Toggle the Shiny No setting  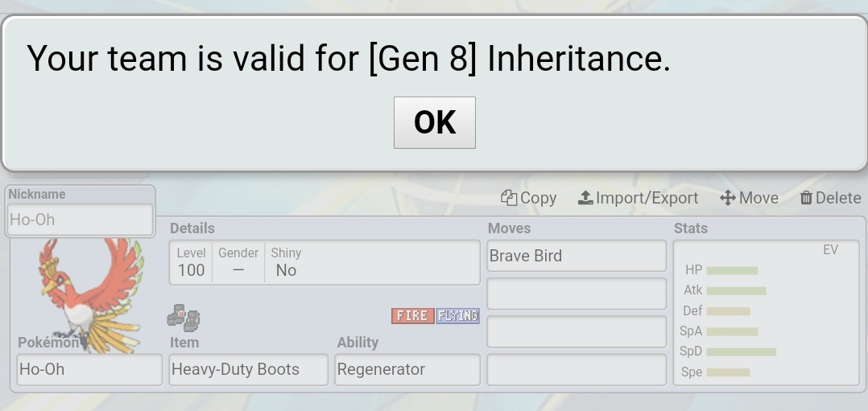(x=286, y=262)
